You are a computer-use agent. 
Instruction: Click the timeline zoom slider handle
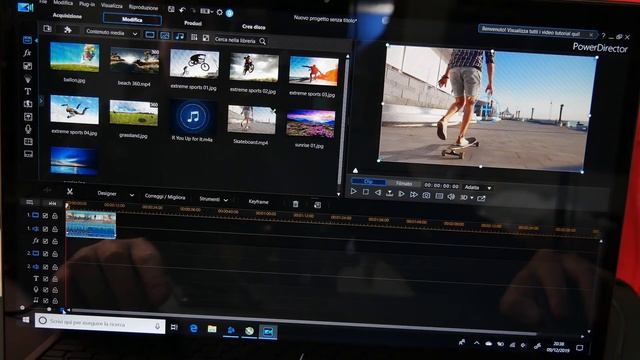click(x=49, y=309)
